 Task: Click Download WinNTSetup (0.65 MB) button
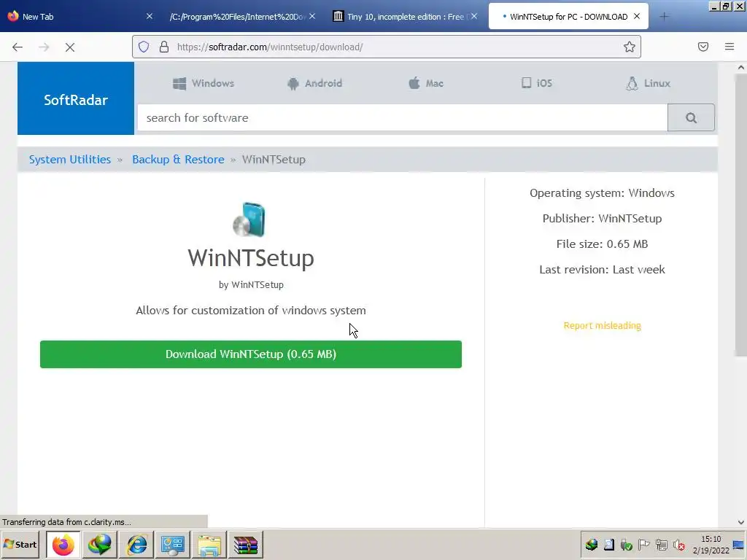tap(251, 354)
